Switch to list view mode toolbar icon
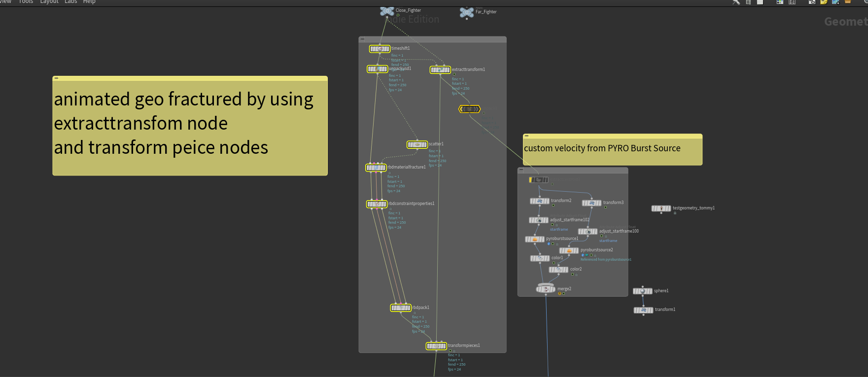The width and height of the screenshot is (868, 377). (760, 2)
